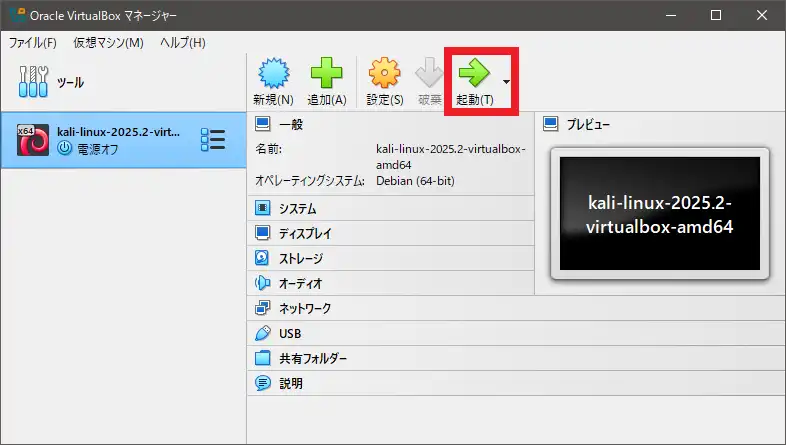This screenshot has width=786, height=445.
Task: Click the USB plug icon
Action: [263, 333]
